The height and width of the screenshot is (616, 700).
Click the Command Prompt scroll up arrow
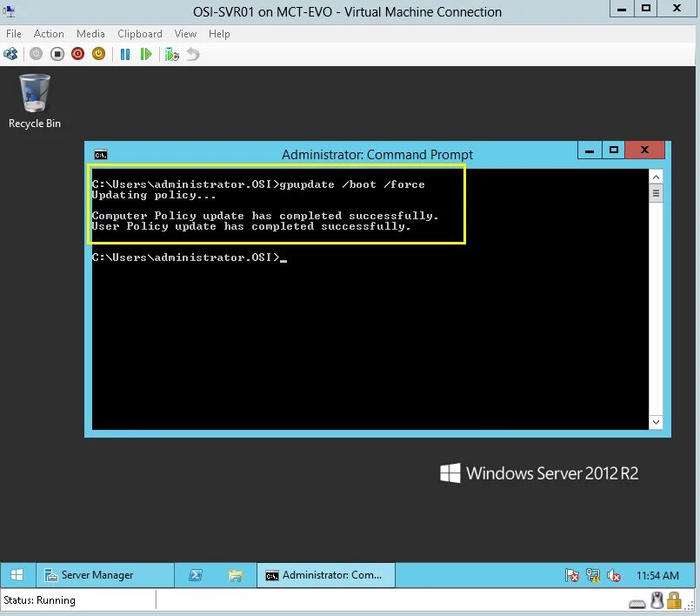coord(656,177)
